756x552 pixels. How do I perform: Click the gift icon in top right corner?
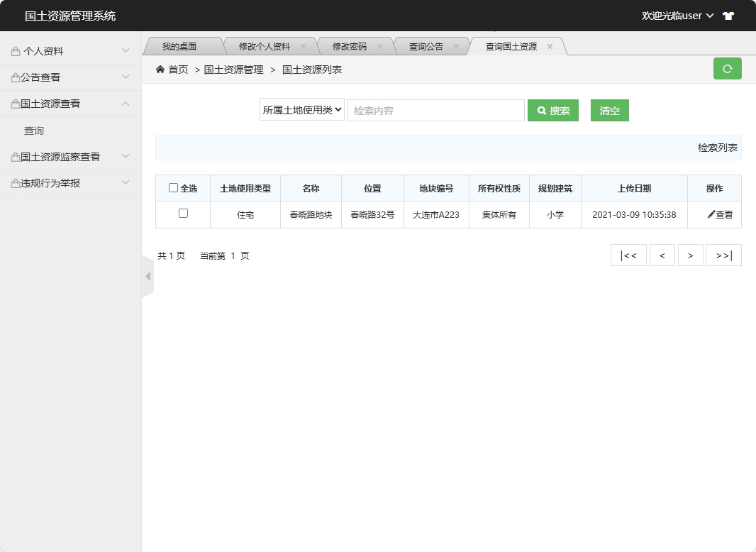(x=728, y=15)
